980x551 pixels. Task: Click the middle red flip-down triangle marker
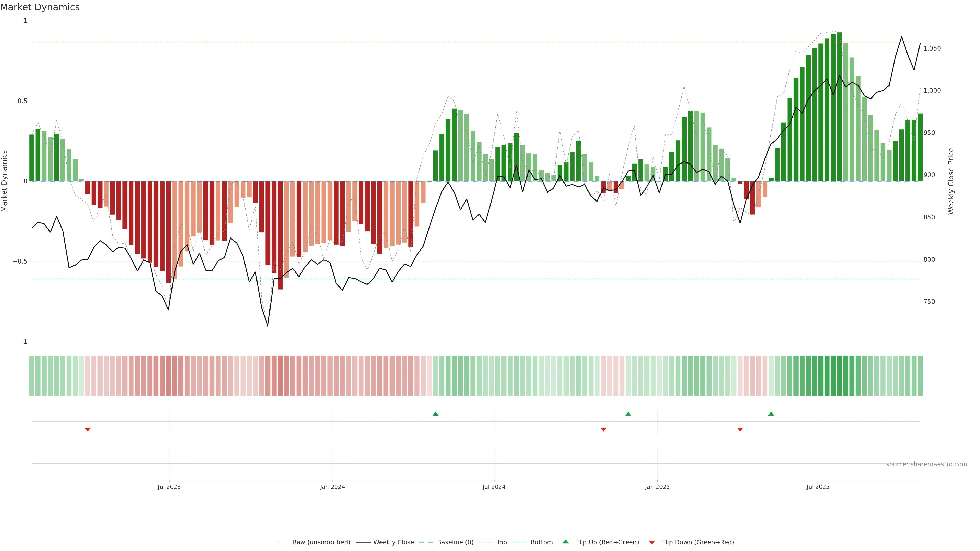click(603, 429)
